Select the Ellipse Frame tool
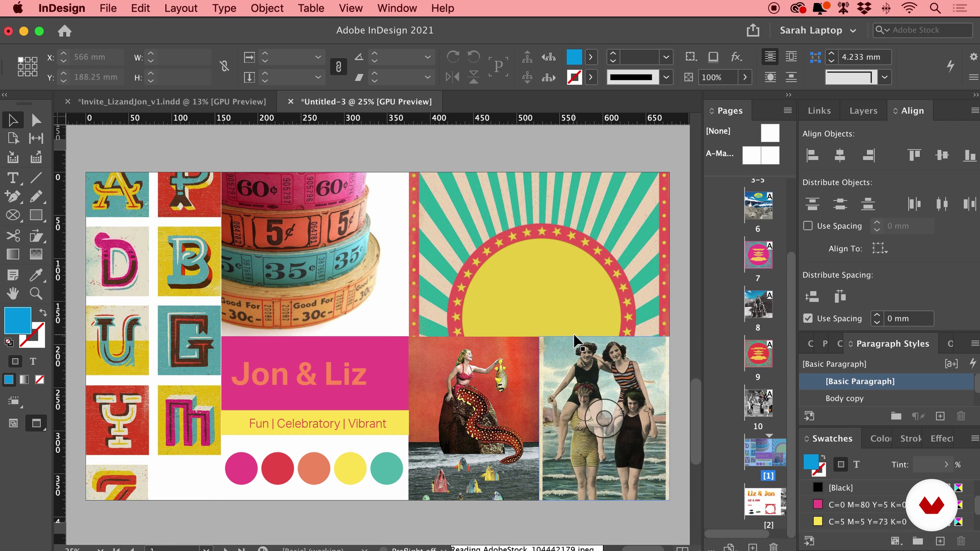980x551 pixels. (x=13, y=215)
